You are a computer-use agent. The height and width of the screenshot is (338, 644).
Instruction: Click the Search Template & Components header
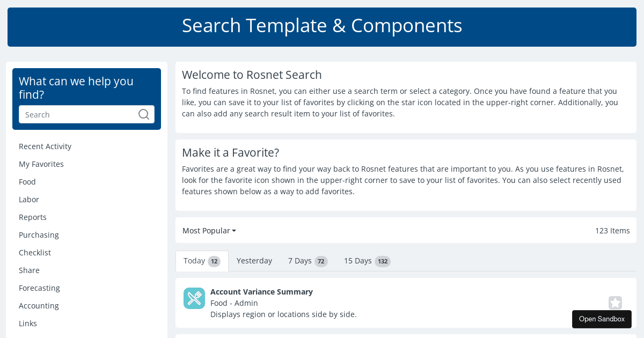pos(322,25)
